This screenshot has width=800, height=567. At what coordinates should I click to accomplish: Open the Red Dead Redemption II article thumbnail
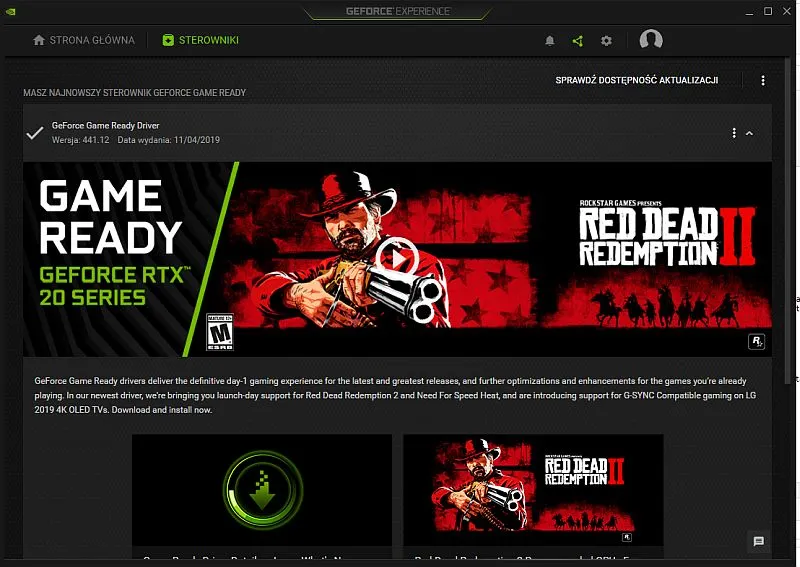(x=533, y=490)
